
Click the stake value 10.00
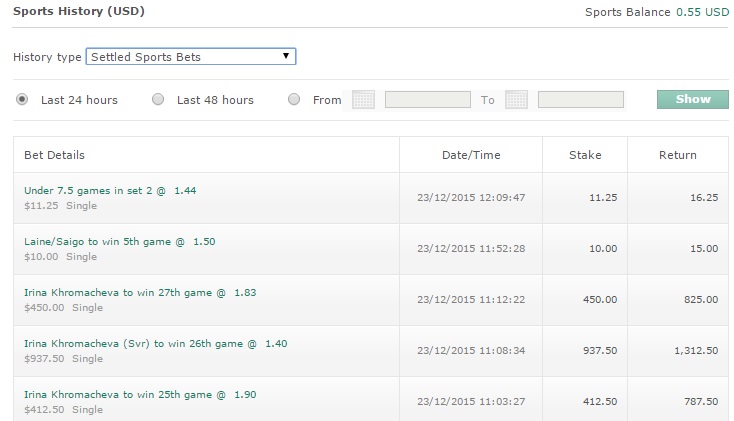(603, 249)
